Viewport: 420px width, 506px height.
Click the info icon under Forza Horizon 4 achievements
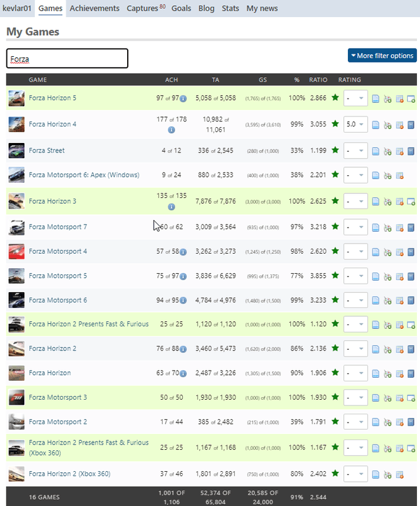click(x=171, y=130)
